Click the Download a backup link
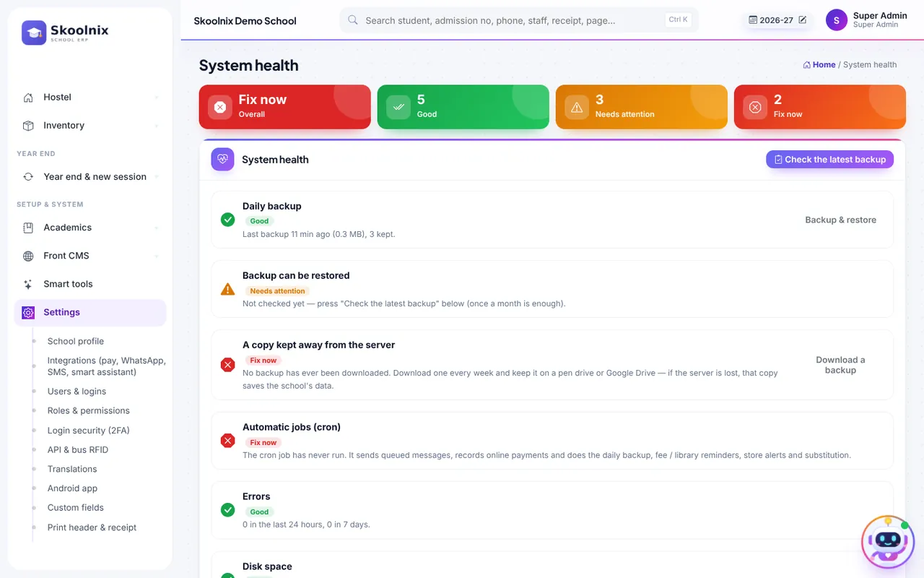This screenshot has height=578, width=924. tap(840, 365)
